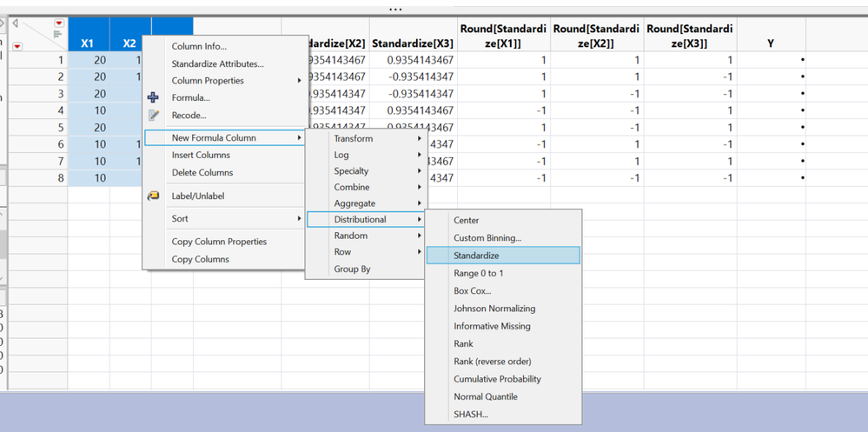
Task: Choose Custom Binning...
Action: click(487, 238)
